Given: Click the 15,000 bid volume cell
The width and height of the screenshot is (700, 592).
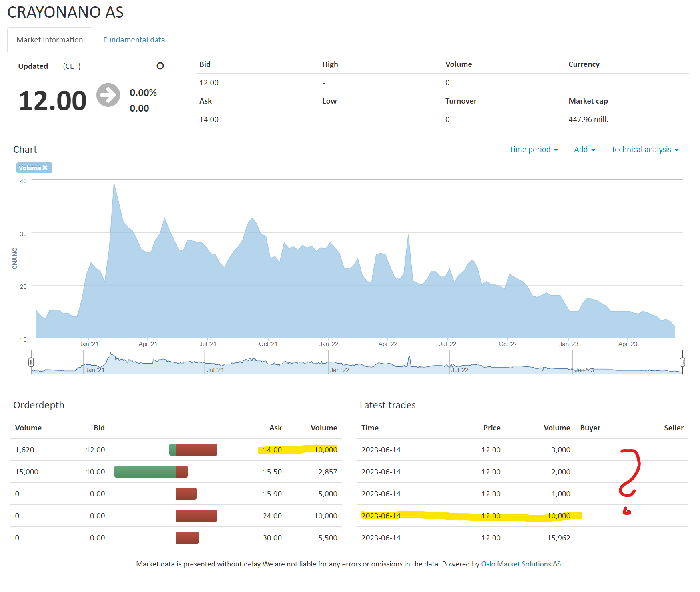Looking at the screenshot, I should click(26, 472).
